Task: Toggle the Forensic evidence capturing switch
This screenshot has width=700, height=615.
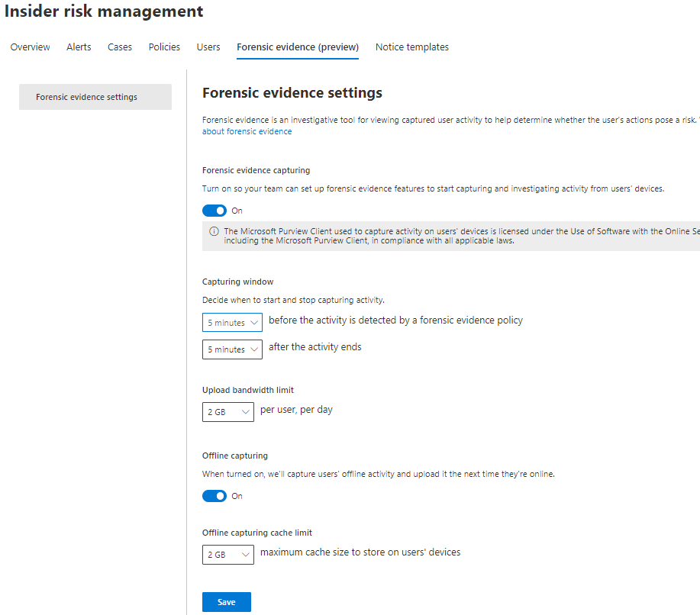Action: tap(214, 210)
